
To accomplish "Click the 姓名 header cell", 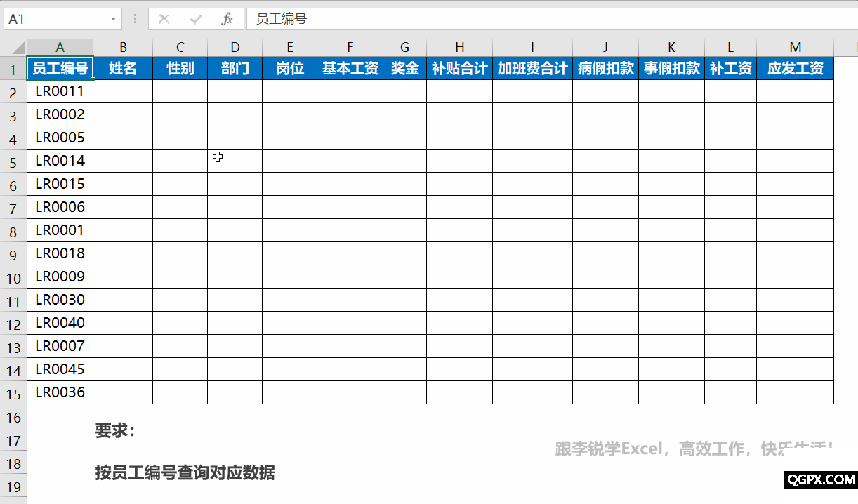I will [x=123, y=68].
